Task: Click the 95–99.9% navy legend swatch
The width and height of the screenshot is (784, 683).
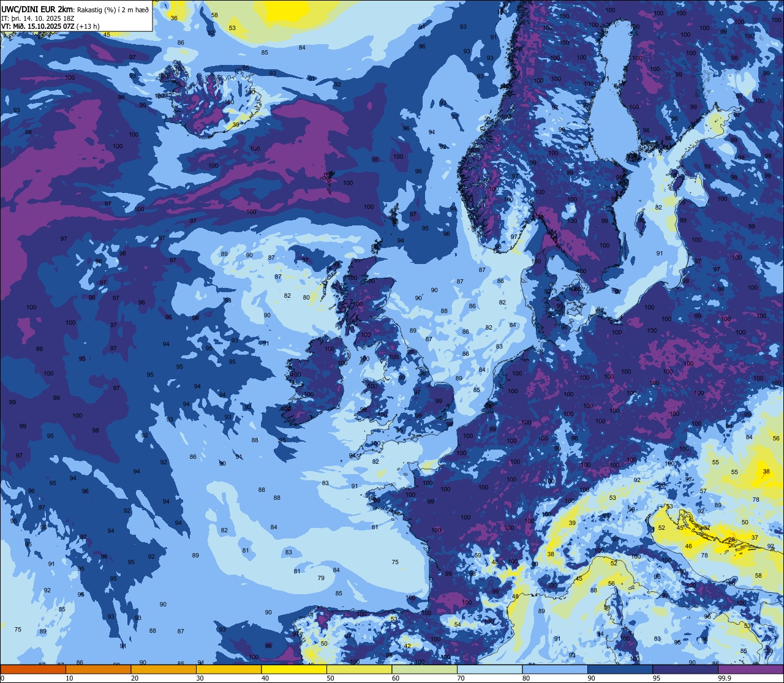Action: click(685, 669)
